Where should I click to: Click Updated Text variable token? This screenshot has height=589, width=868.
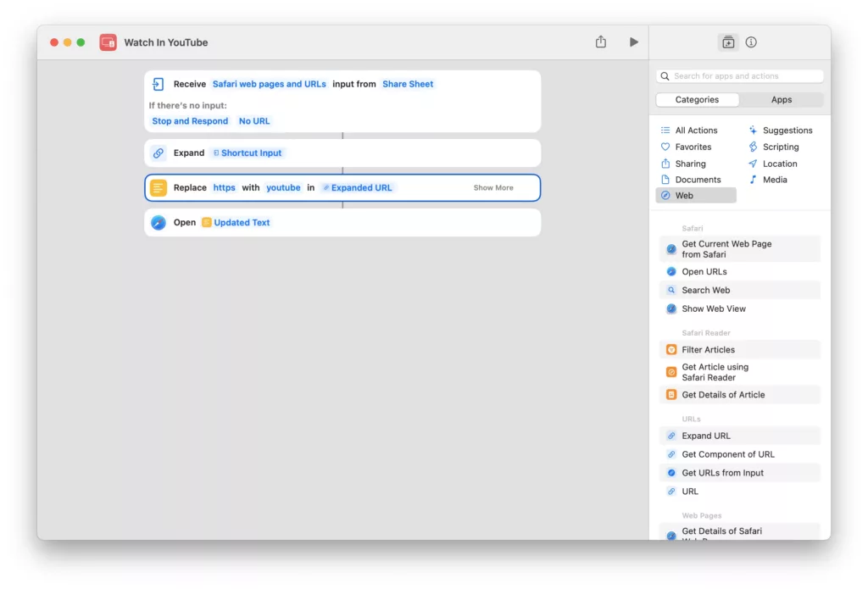click(236, 223)
